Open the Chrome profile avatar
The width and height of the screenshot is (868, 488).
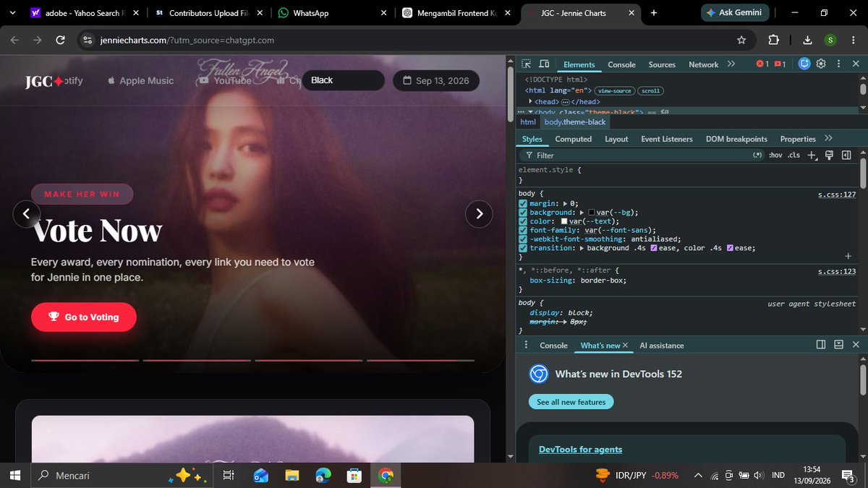[x=830, y=40]
